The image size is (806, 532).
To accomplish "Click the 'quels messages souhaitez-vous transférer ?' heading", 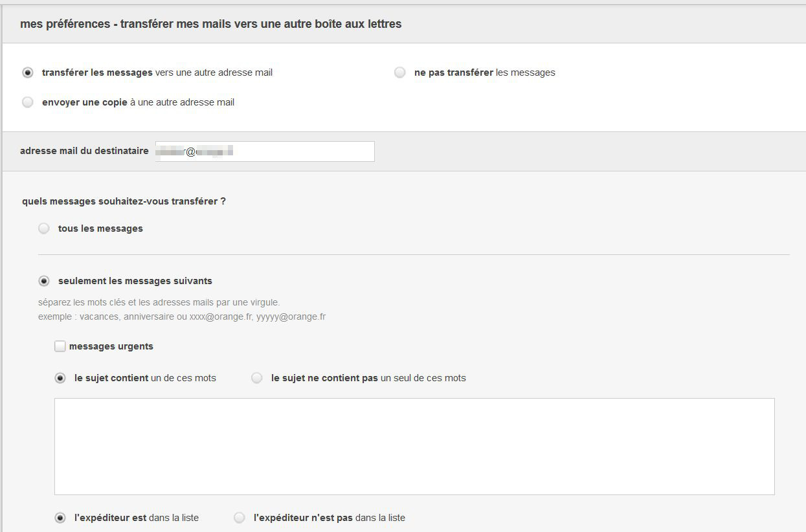I will 124,201.
